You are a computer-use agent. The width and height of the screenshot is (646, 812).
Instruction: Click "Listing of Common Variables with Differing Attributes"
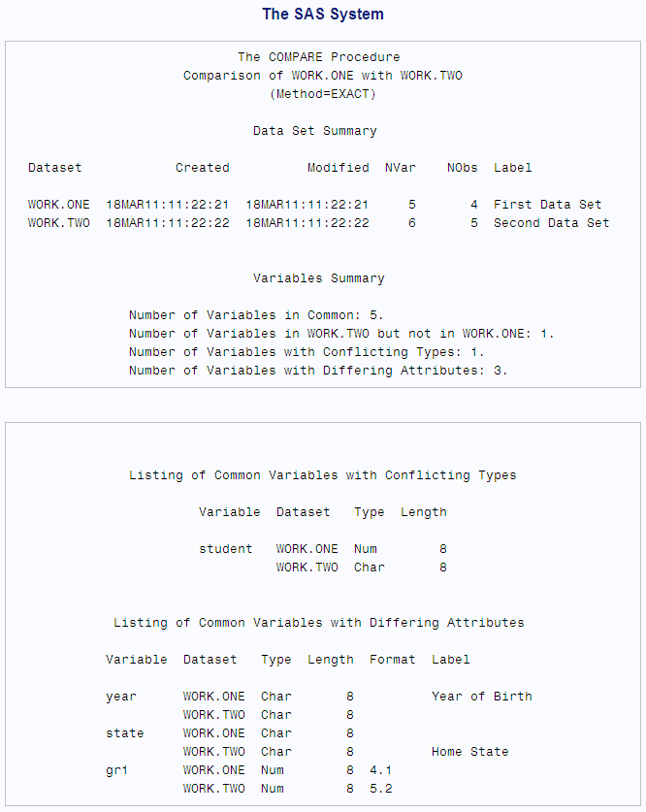point(318,623)
